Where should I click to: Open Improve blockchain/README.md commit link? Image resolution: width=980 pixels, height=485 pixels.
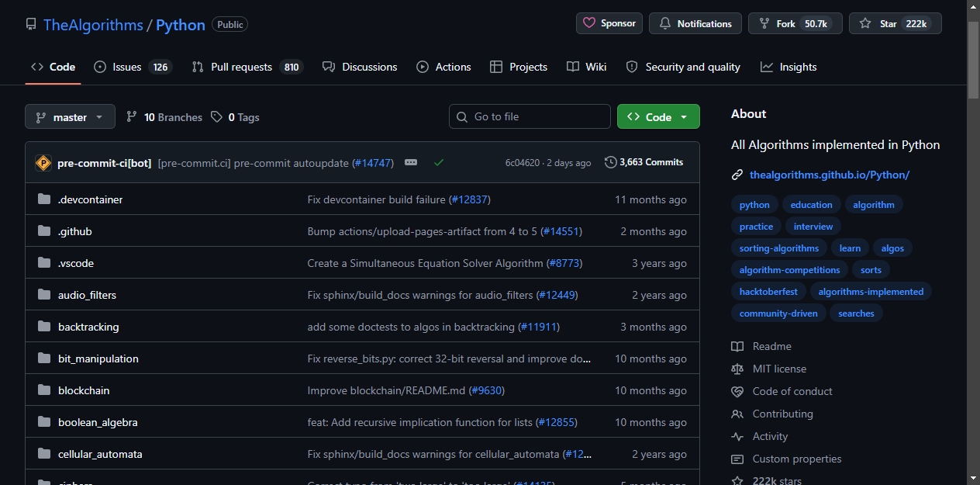[x=386, y=390]
